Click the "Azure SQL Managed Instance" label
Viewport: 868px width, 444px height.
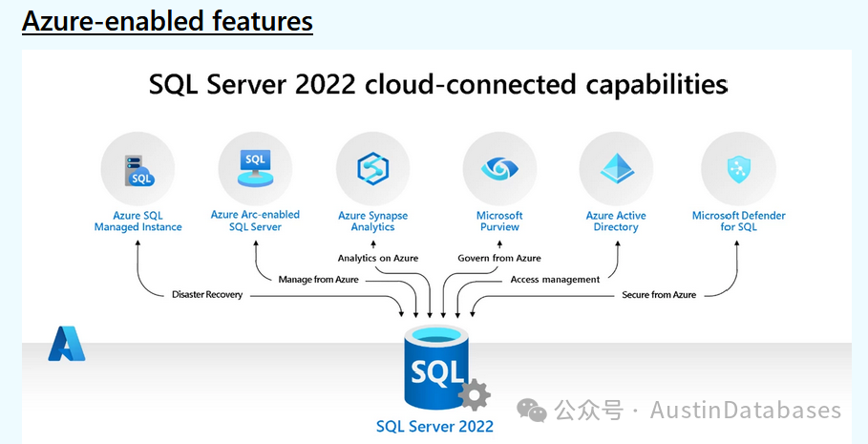click(138, 222)
